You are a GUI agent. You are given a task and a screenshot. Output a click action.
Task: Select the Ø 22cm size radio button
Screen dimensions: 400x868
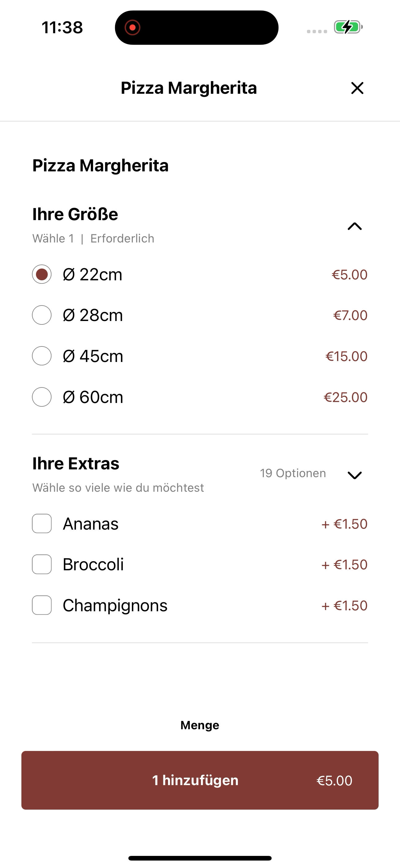pyautogui.click(x=42, y=274)
